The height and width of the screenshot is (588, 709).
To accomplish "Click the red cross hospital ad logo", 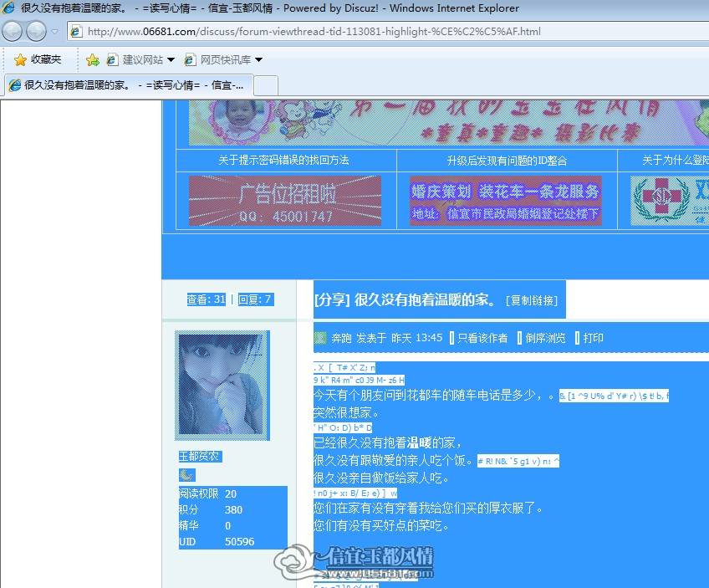I will click(x=661, y=198).
